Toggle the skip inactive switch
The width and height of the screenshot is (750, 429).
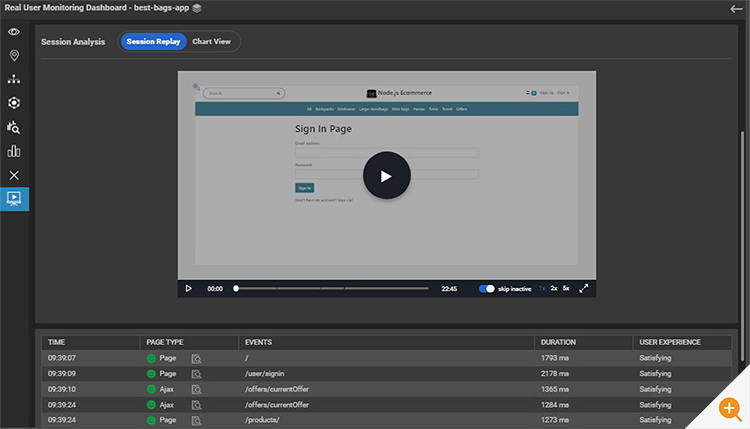(x=486, y=288)
